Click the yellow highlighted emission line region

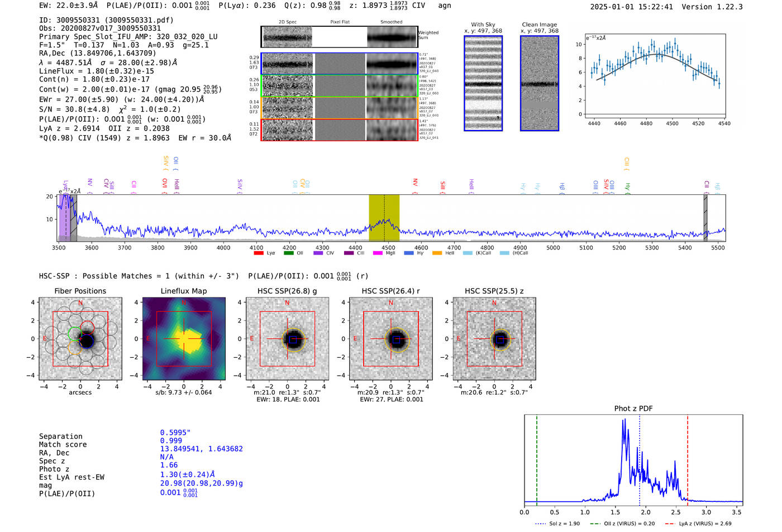[384, 218]
